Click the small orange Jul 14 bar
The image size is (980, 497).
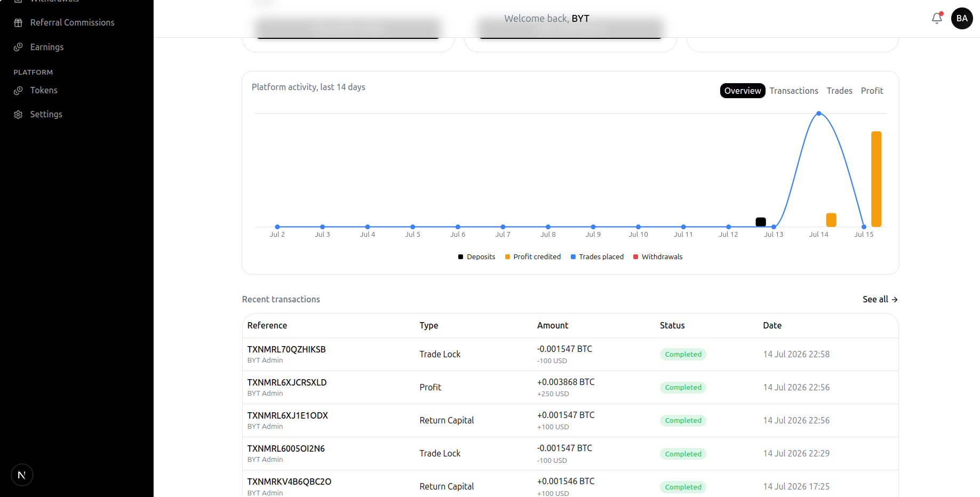point(831,220)
